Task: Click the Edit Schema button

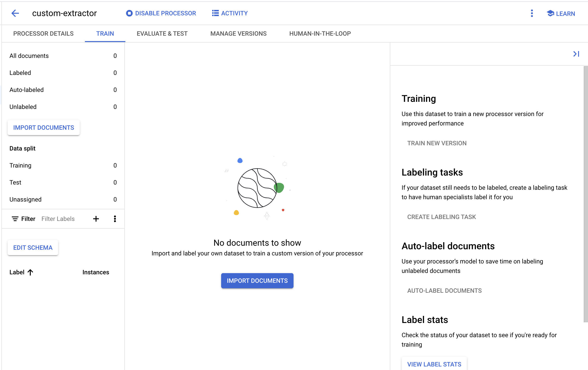Action: [33, 248]
